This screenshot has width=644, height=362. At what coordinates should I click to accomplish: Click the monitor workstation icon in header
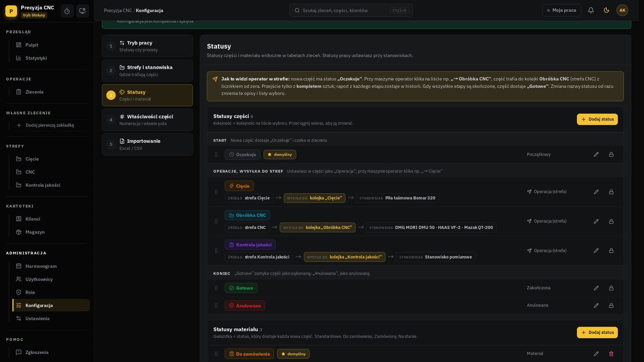(83, 11)
